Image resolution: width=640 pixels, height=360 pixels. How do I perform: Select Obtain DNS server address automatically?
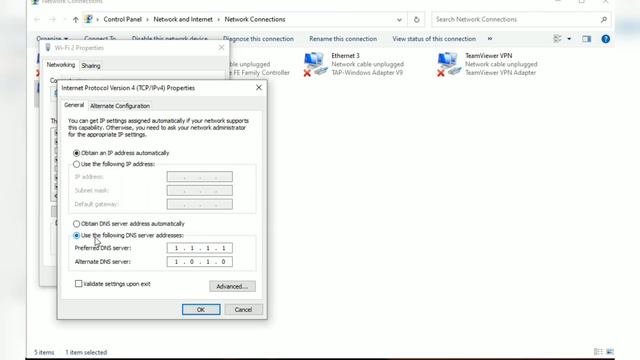76,224
